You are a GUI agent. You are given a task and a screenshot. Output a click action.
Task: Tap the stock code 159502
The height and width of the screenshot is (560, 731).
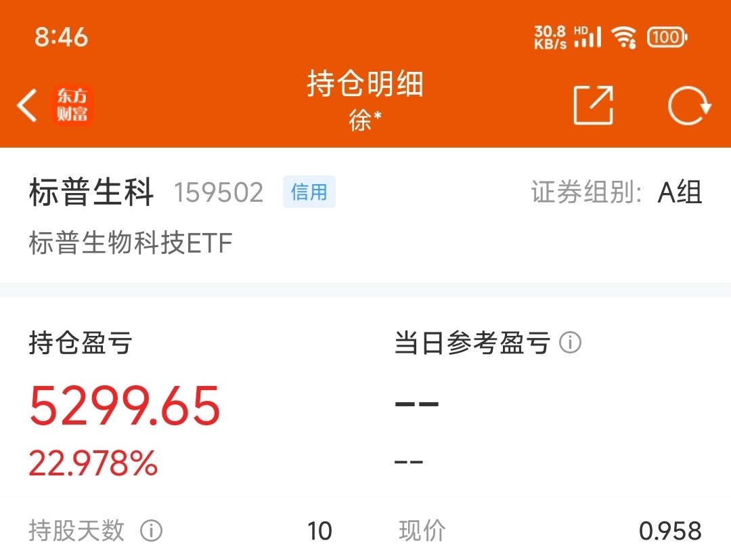219,192
